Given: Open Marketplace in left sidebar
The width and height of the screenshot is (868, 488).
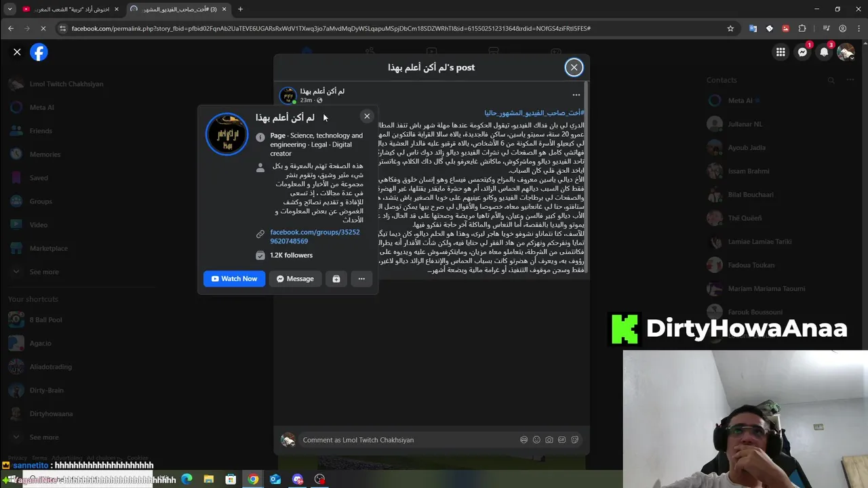Looking at the screenshot, I should click(x=49, y=248).
